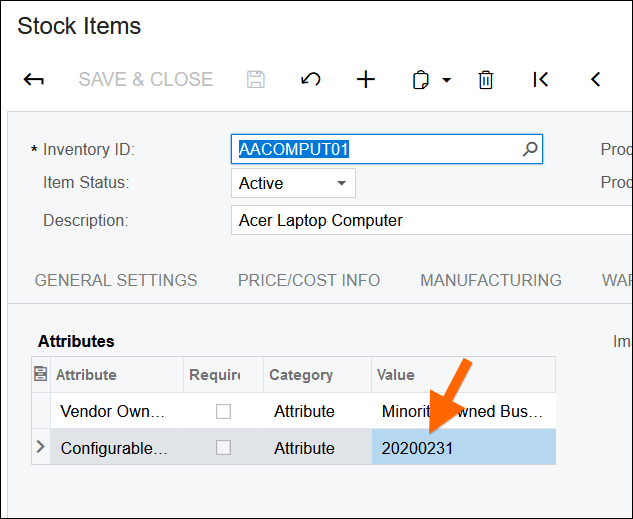The height and width of the screenshot is (519, 633).
Task: Click the clipboard copy-paste icon
Action: click(x=421, y=80)
